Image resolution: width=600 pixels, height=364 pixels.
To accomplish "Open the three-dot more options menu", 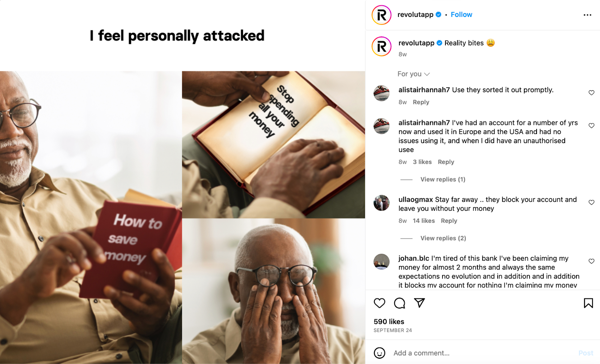I will 587,15.
